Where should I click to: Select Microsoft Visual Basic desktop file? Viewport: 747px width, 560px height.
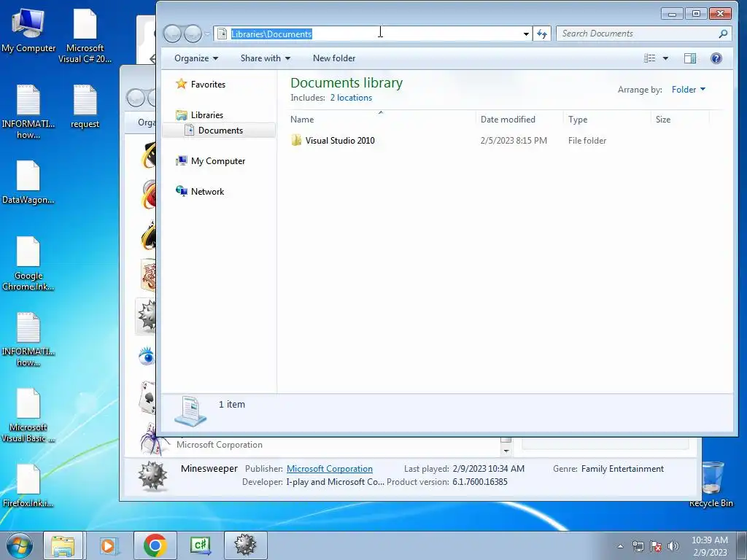pyautogui.click(x=28, y=415)
